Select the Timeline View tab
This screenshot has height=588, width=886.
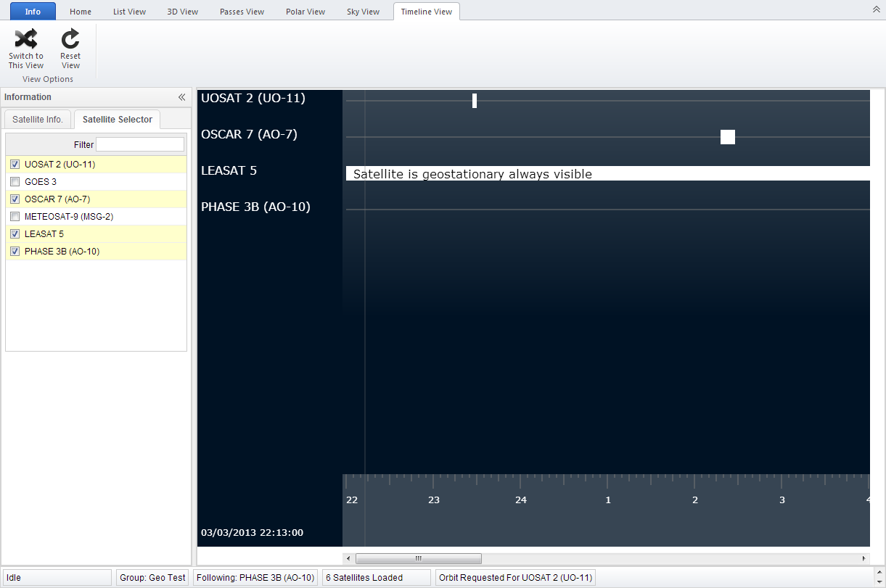click(427, 12)
